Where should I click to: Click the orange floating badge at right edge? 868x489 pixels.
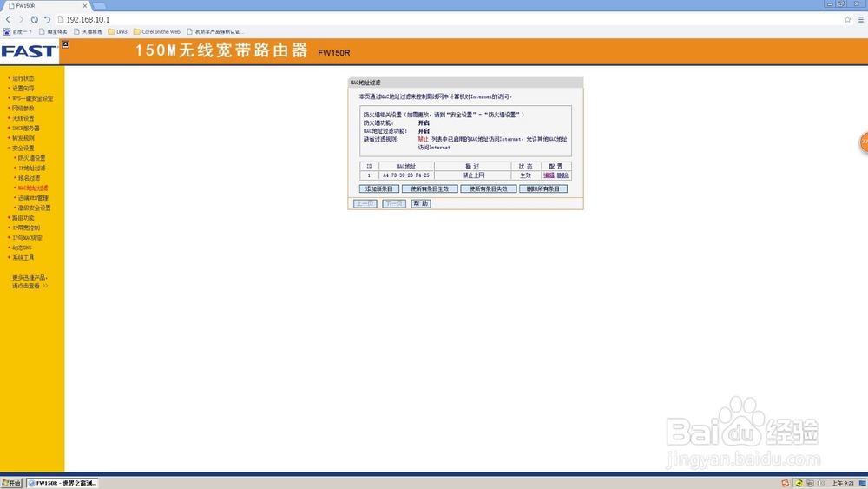click(864, 142)
